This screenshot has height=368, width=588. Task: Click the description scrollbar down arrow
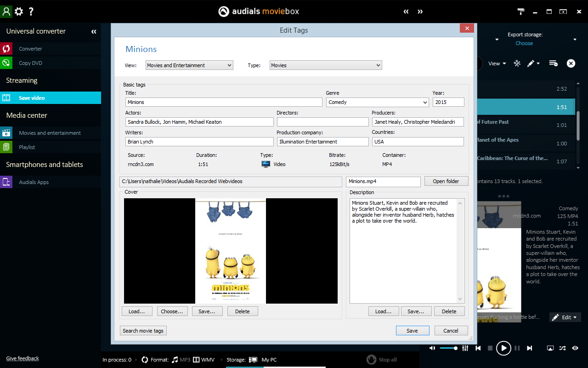461,299
